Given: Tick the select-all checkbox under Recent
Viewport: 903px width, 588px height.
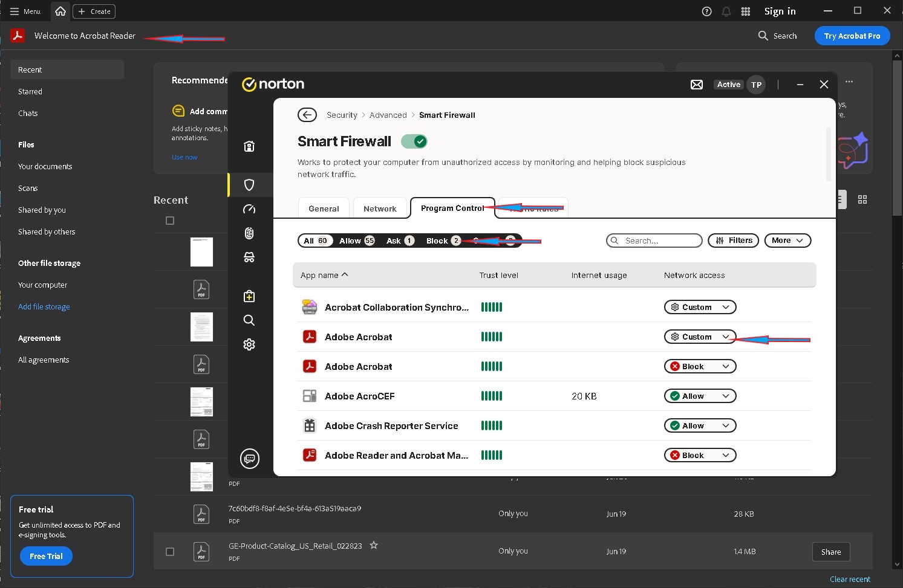Looking at the screenshot, I should click(x=170, y=221).
